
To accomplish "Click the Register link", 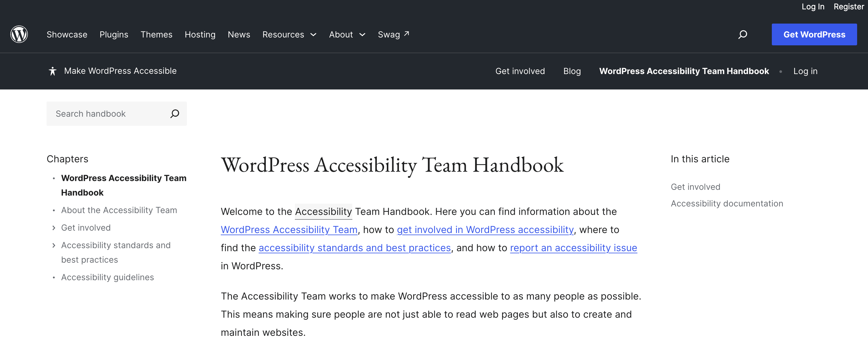I will [x=848, y=6].
